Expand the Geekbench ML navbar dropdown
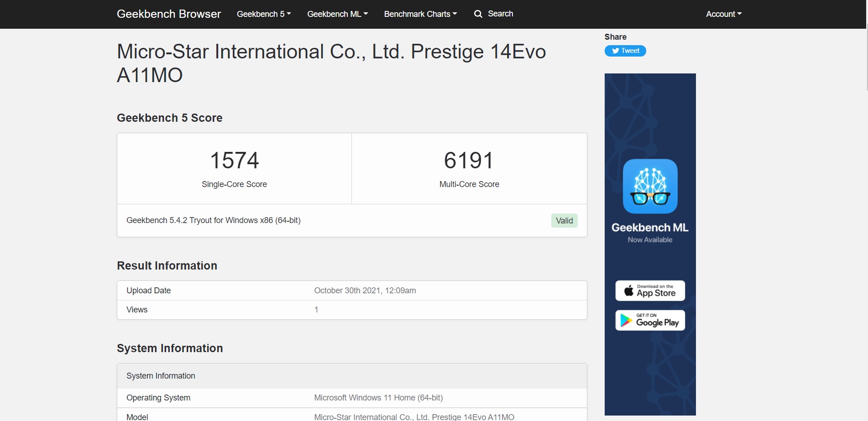Viewport: 868px width, 421px height. (x=337, y=14)
